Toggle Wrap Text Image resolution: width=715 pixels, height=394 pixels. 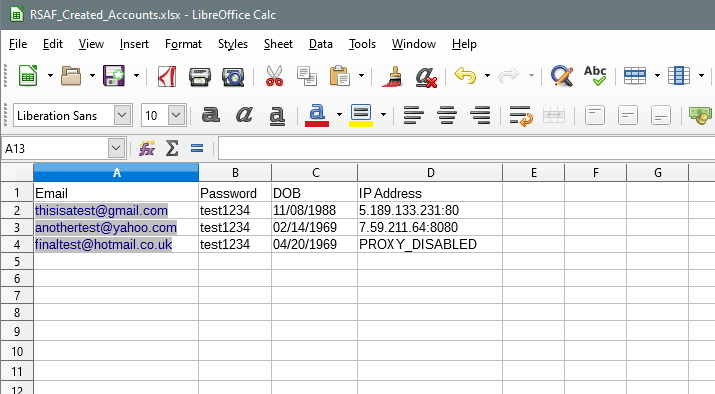(x=521, y=115)
